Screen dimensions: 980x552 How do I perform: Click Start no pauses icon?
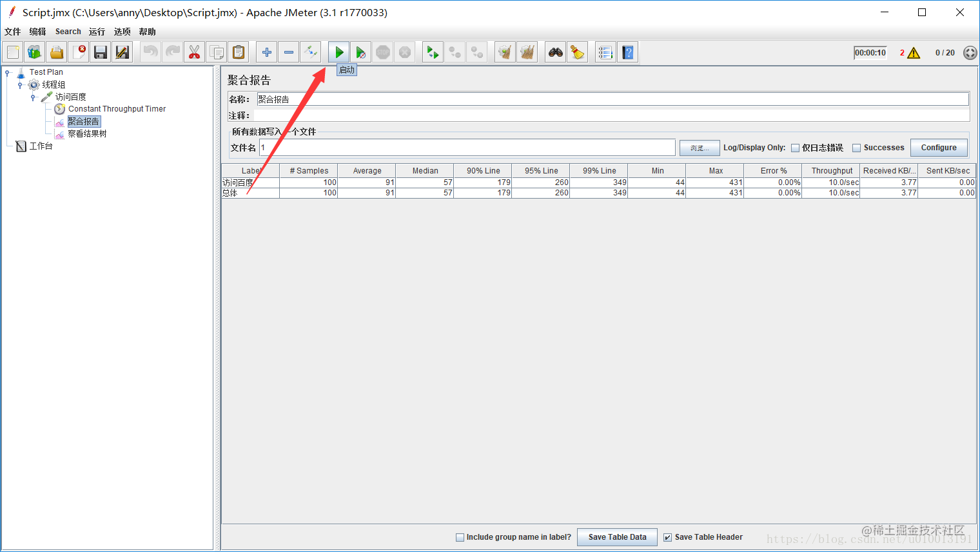coord(361,52)
